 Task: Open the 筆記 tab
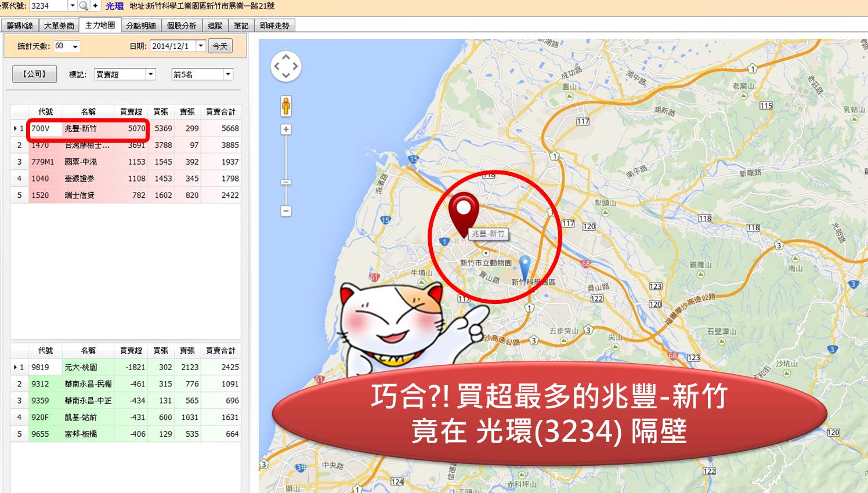pyautogui.click(x=241, y=26)
